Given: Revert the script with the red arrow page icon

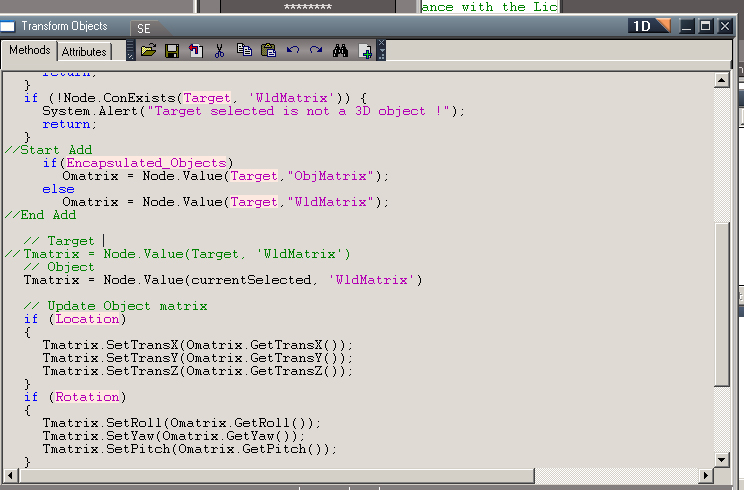Looking at the screenshot, I should [x=195, y=51].
